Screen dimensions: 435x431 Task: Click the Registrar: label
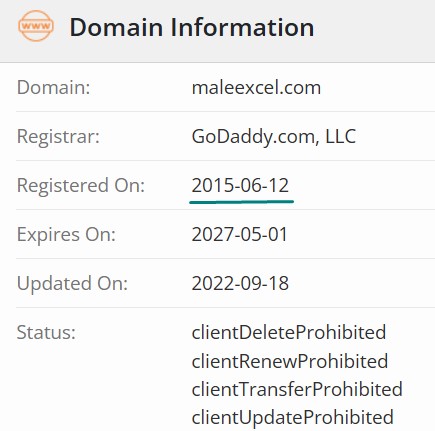(x=58, y=137)
